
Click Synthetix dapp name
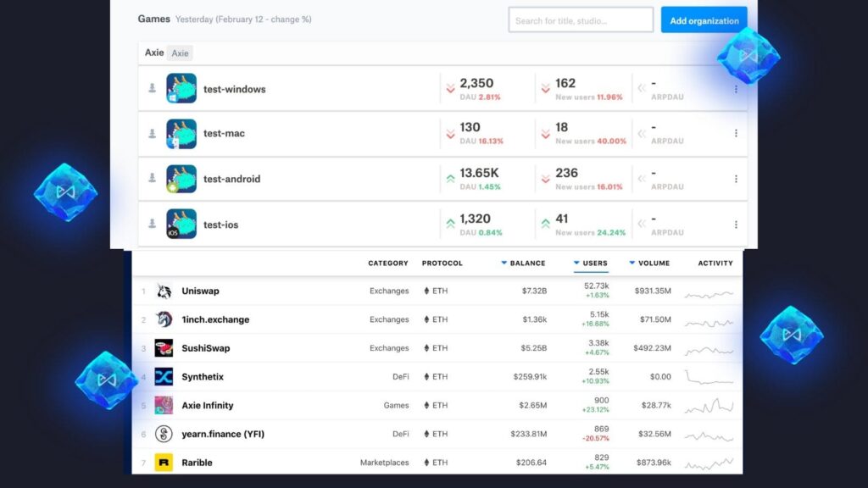203,377
